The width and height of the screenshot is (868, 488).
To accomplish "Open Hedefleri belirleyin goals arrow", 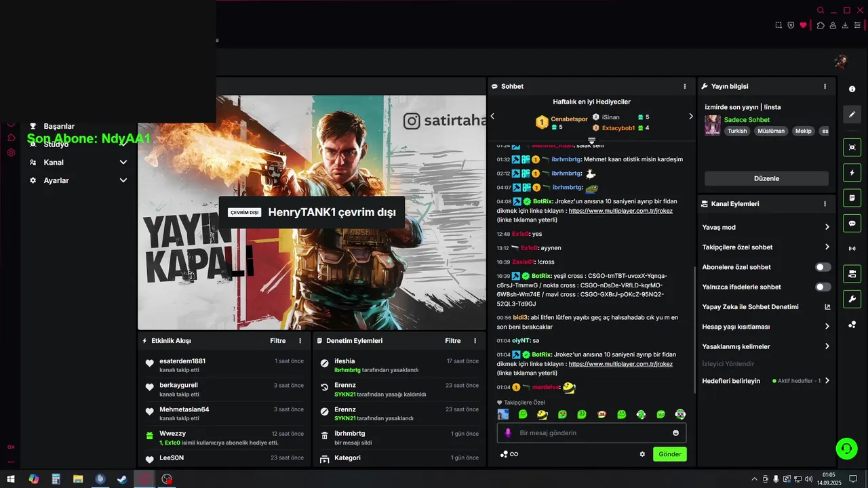I will pos(827,381).
